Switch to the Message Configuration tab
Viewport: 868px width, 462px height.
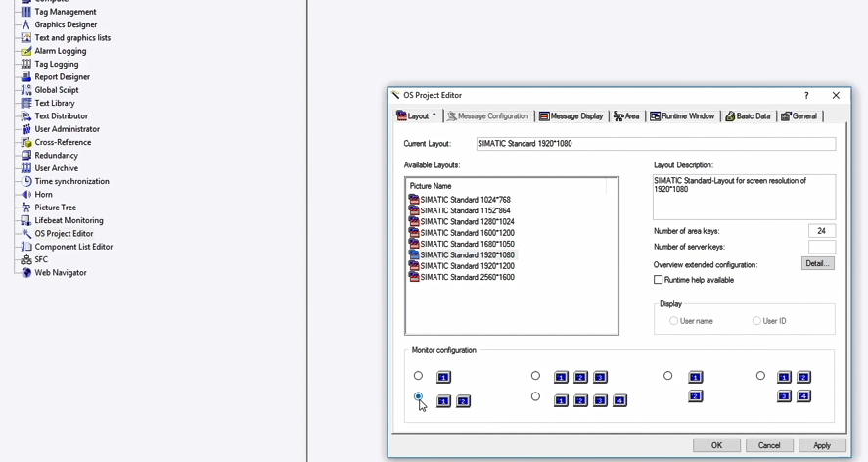coord(487,115)
